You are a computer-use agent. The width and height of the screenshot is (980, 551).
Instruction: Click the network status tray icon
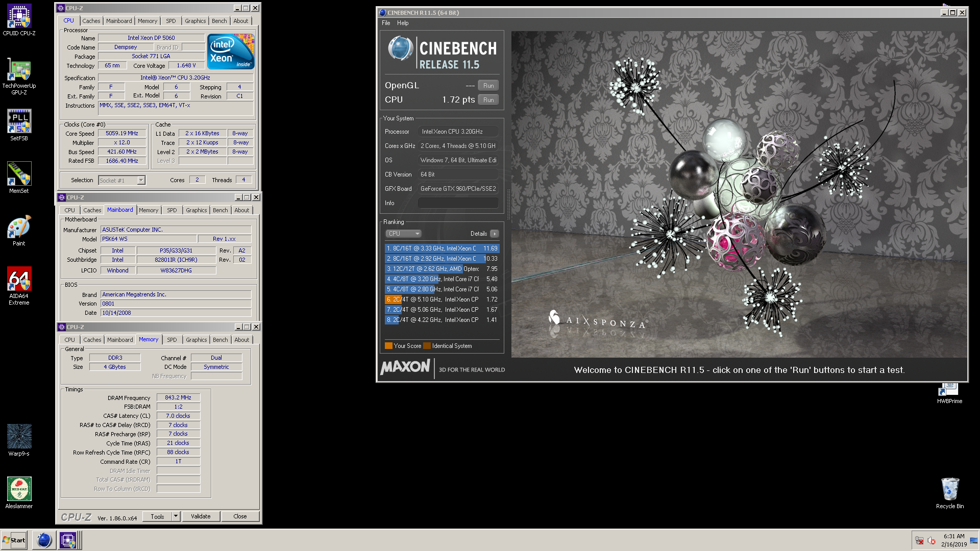click(x=919, y=540)
